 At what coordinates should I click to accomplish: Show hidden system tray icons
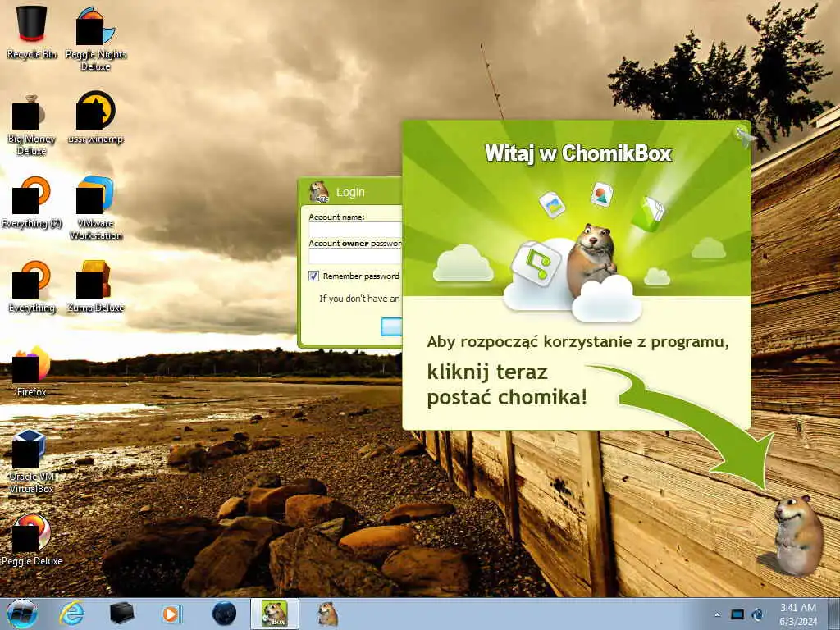(x=717, y=614)
